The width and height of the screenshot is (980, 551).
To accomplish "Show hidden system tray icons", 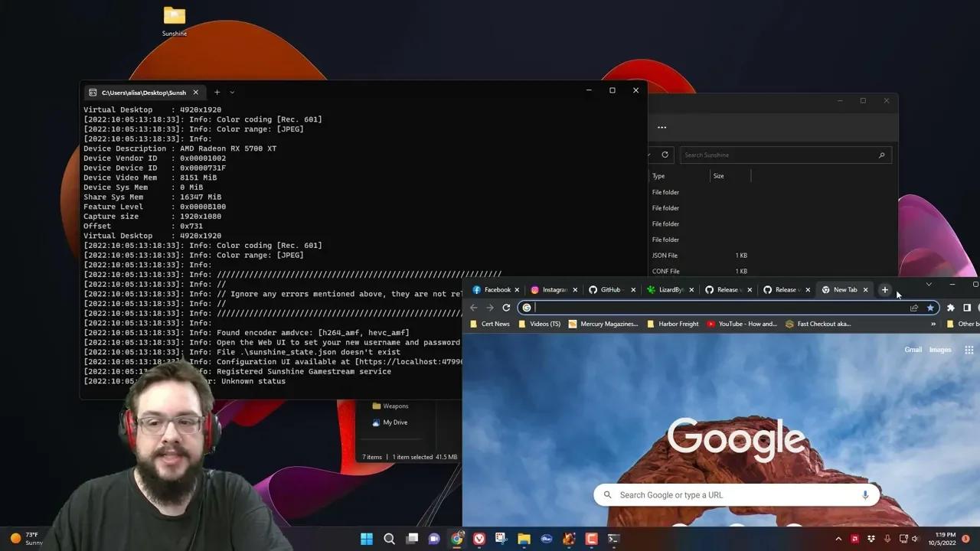I will tap(838, 539).
